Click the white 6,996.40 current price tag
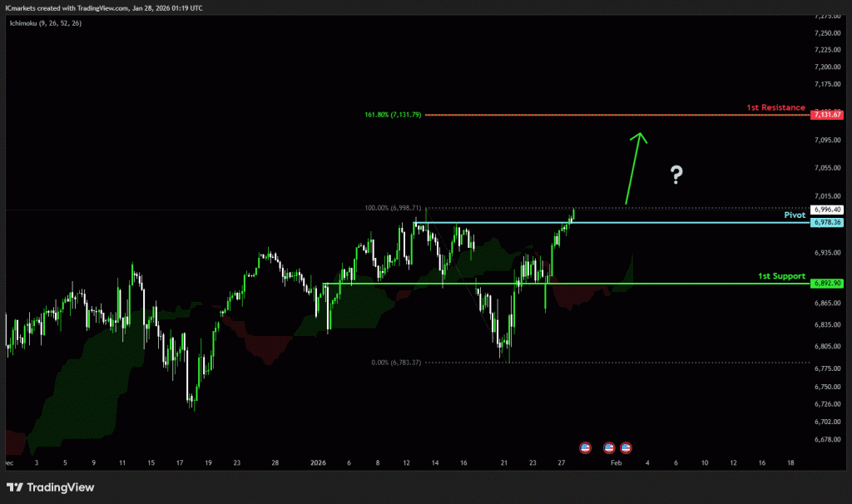Screen dimensions: 852x504 828,210
